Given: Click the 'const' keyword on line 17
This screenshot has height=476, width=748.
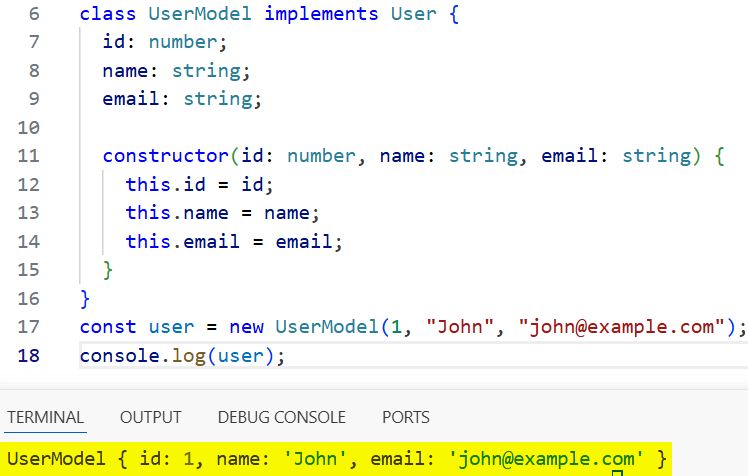Looking at the screenshot, I should [108, 327].
